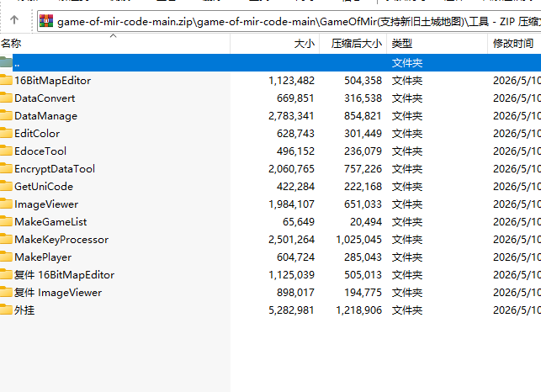Click the 复件 16BitMapEditor folder icon
The height and width of the screenshot is (392, 541).
(6, 274)
